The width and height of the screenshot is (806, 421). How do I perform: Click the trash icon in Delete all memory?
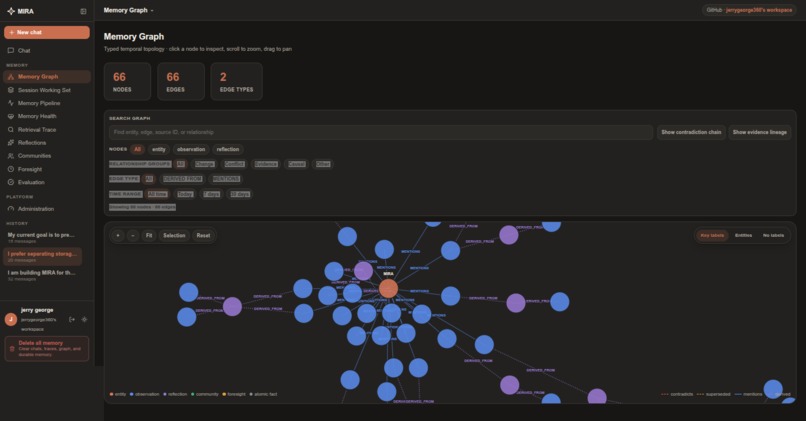click(12, 349)
